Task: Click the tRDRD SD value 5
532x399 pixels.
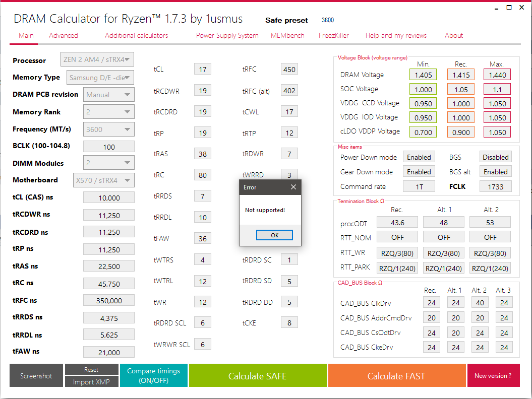Action: pos(289,282)
